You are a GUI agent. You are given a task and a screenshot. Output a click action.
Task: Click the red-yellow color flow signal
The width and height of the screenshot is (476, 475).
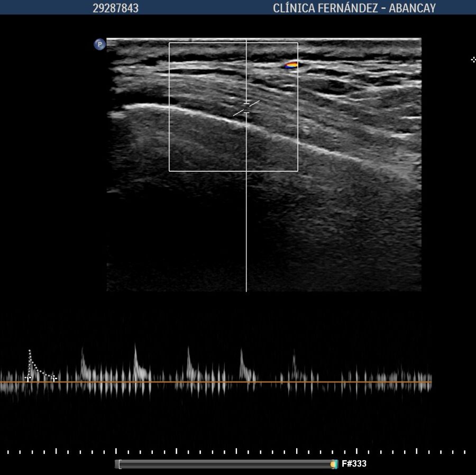(x=291, y=65)
